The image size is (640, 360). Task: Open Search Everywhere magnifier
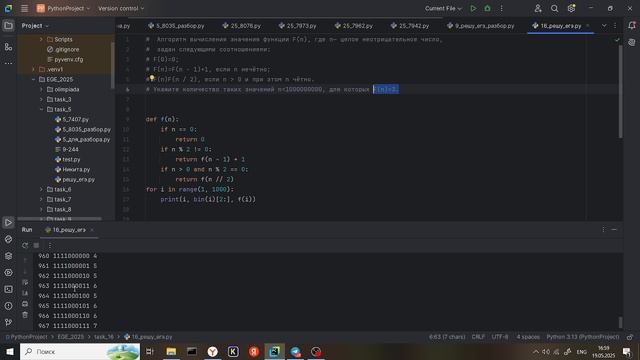554,8
